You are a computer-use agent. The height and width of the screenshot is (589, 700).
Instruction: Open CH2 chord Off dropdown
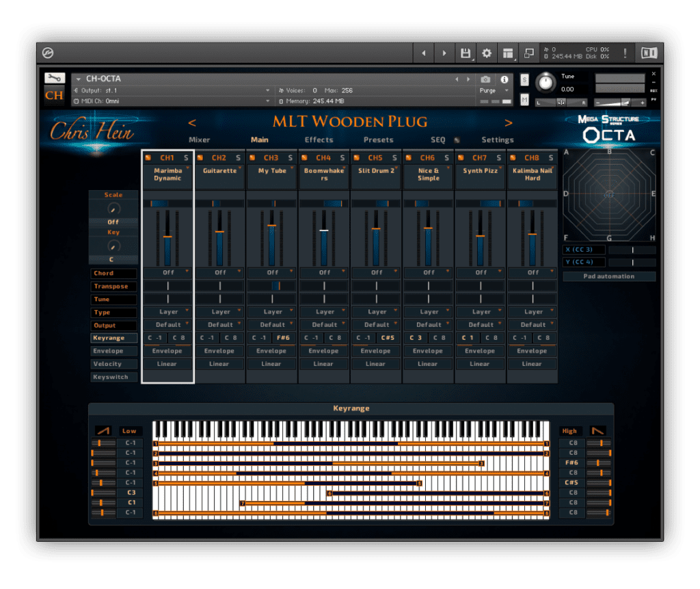pos(220,272)
